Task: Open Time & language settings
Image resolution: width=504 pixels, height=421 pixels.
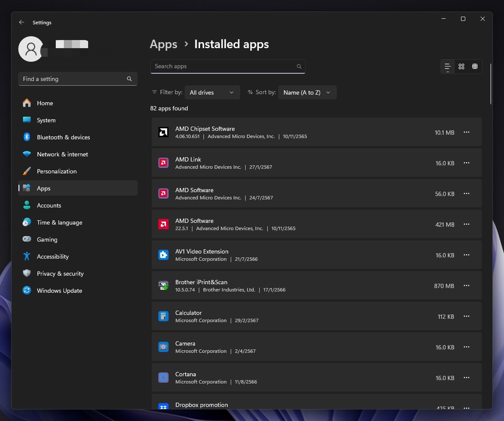Action: pos(78,222)
